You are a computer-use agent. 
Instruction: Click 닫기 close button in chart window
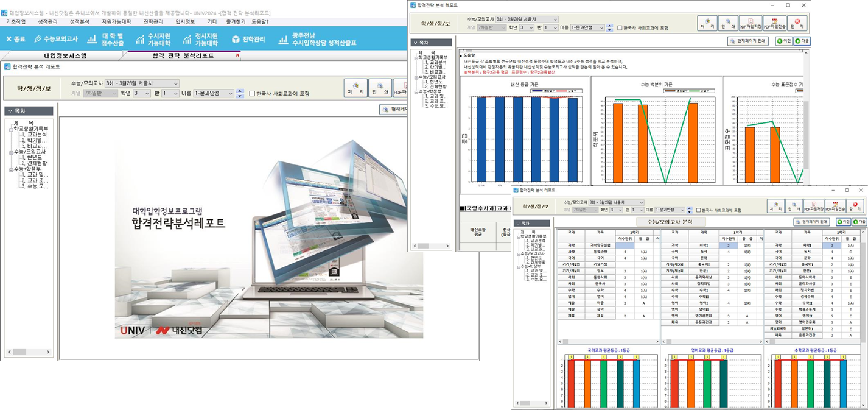797,23
